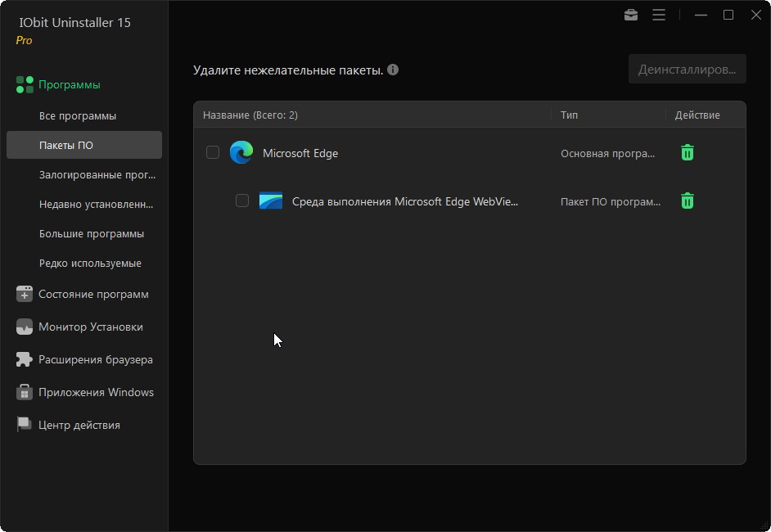Open the toolbox briefcase icon
Image resolution: width=771 pixels, height=532 pixels.
point(631,16)
